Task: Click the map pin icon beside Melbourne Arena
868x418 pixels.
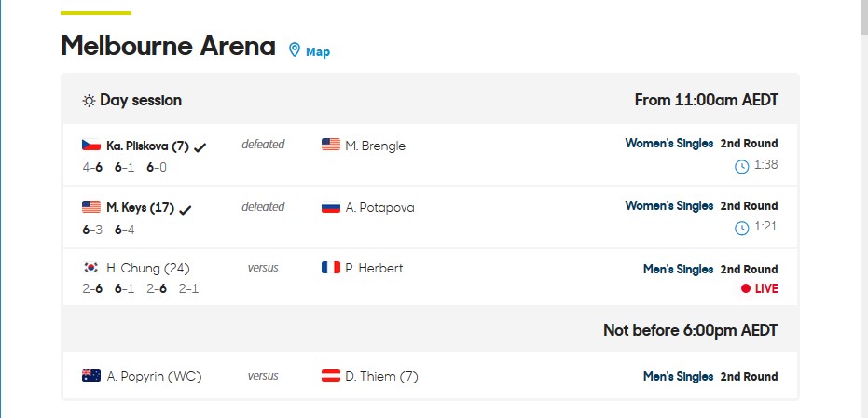Action: click(x=295, y=49)
